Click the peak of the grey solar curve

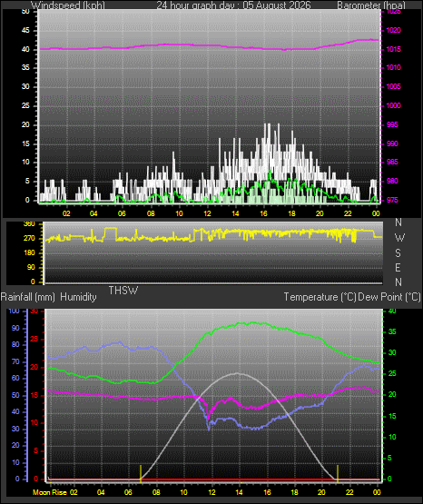click(x=237, y=373)
